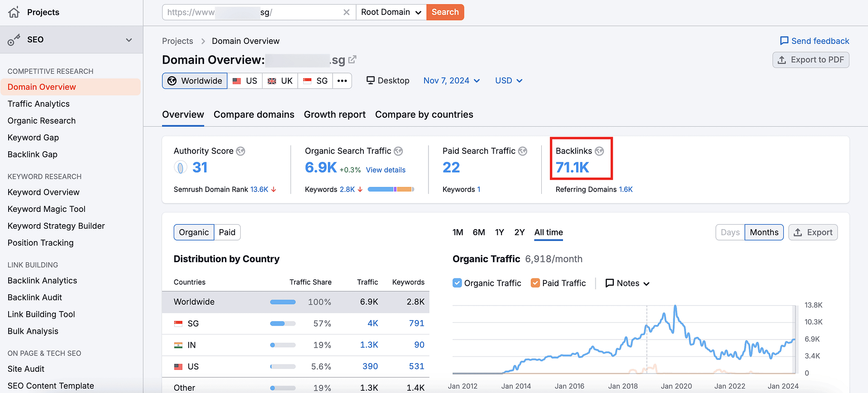This screenshot has height=393, width=868.
Task: Open the Referring Domains 1.6K link
Action: pos(626,189)
